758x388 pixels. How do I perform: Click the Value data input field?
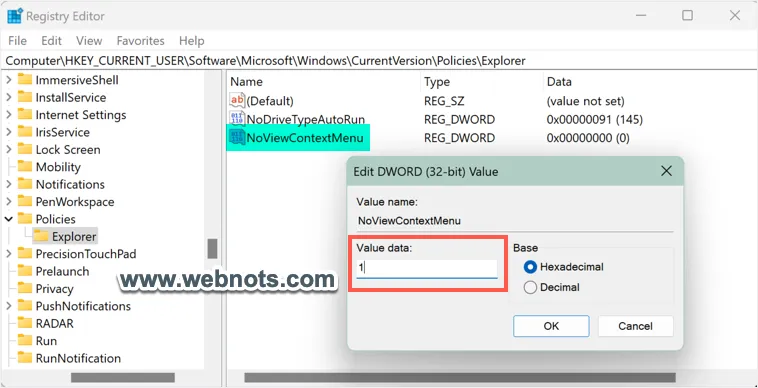(x=427, y=269)
